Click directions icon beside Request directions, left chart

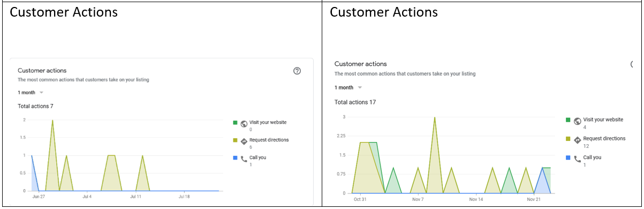[x=244, y=141]
